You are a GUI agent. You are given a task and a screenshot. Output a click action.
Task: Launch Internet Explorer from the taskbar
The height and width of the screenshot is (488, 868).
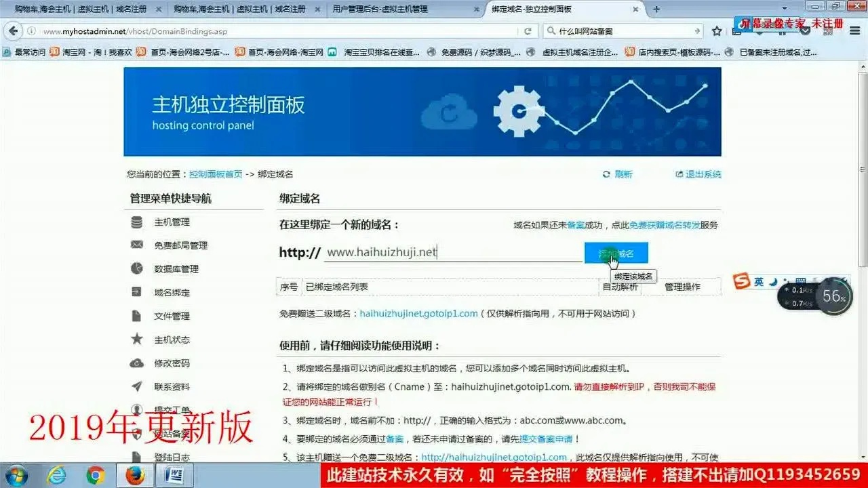pyautogui.click(x=58, y=475)
